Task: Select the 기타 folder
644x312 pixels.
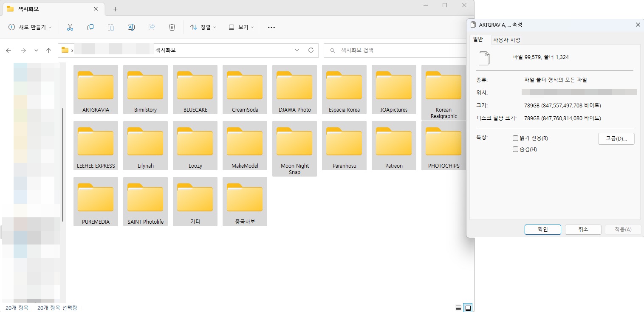Action: pos(195,202)
